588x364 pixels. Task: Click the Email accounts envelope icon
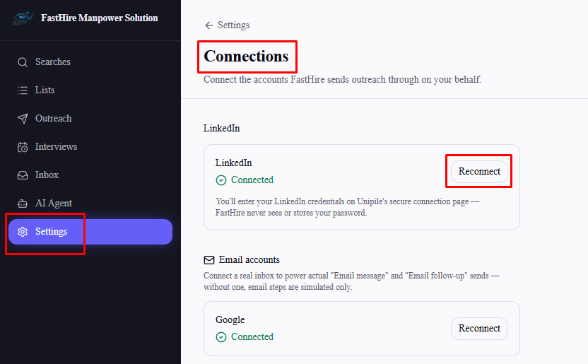click(209, 260)
